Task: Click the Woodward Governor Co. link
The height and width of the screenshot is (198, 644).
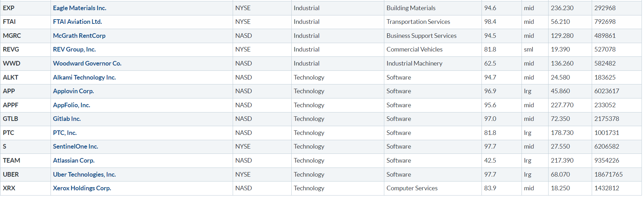Action: click(x=87, y=63)
